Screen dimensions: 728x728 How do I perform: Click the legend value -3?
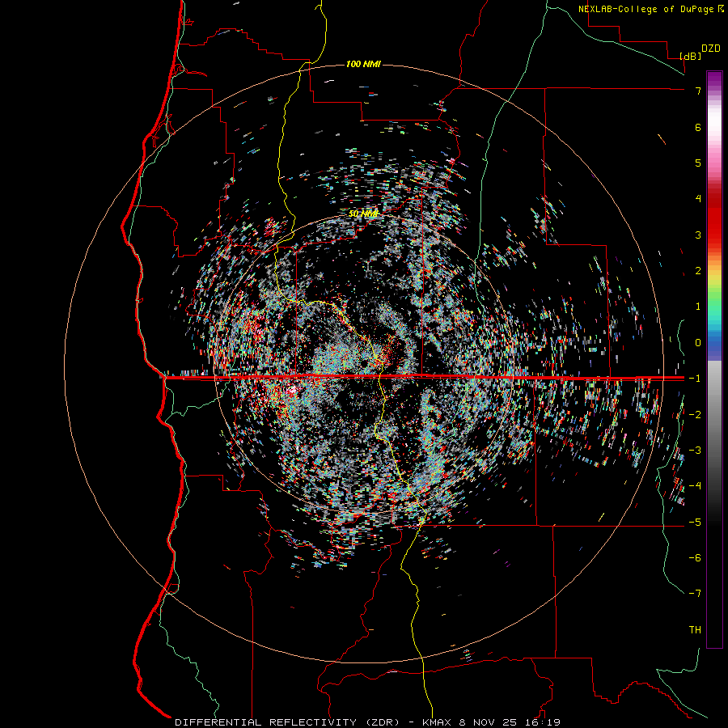tap(695, 451)
